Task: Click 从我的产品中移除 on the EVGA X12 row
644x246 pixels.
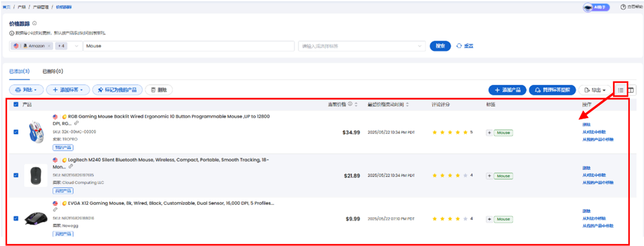Action: pyautogui.click(x=598, y=225)
